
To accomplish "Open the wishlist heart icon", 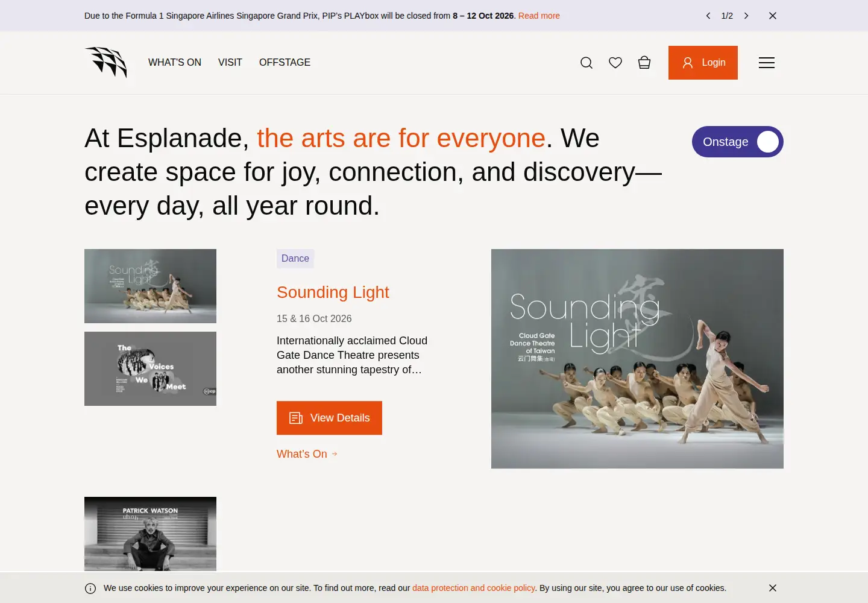I will coord(615,63).
